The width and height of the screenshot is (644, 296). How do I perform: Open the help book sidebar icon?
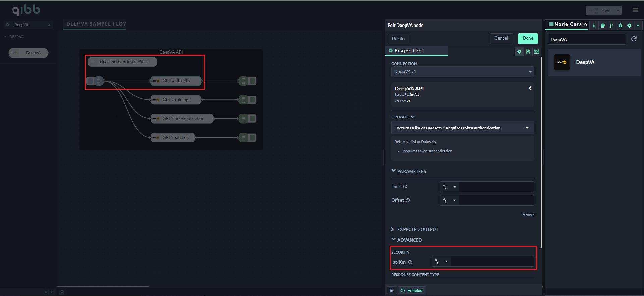point(603,26)
